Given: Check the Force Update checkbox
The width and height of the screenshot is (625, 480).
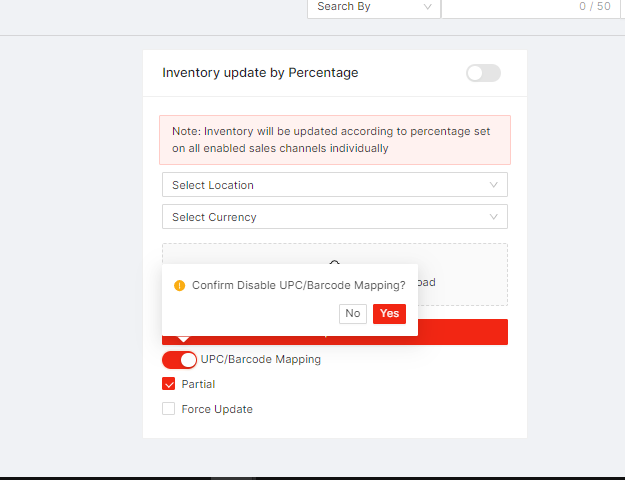Looking at the screenshot, I should pyautogui.click(x=169, y=409).
